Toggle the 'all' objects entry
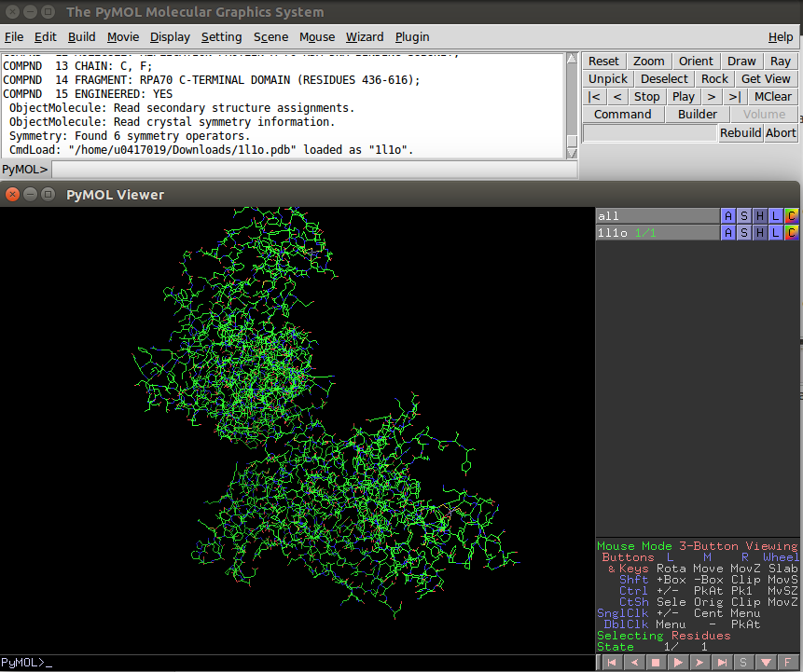Viewport: 803px width, 672px height. tap(658, 216)
